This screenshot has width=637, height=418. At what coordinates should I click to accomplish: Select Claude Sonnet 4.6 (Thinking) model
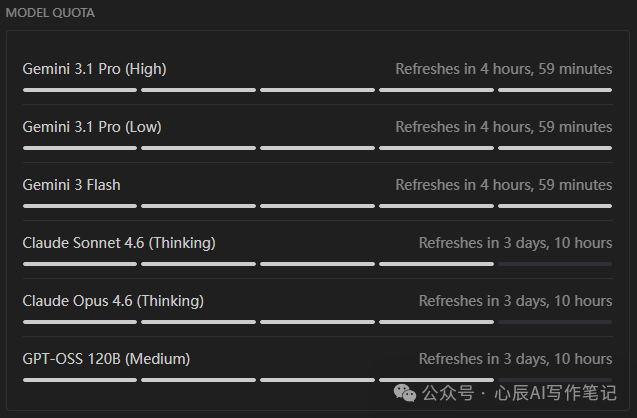pyautogui.click(x=119, y=243)
